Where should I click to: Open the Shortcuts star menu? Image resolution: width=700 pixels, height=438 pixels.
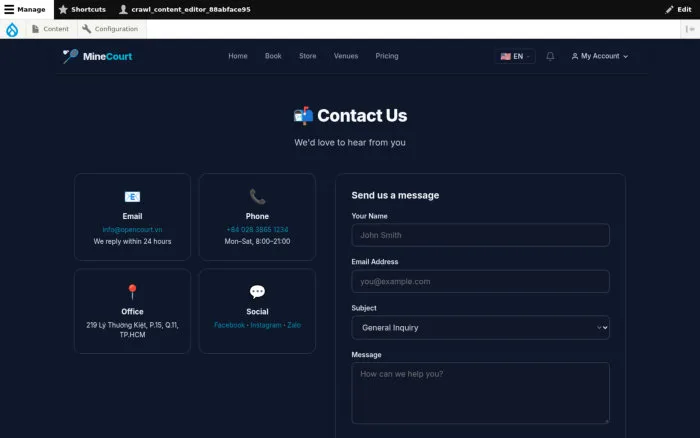click(x=83, y=9)
